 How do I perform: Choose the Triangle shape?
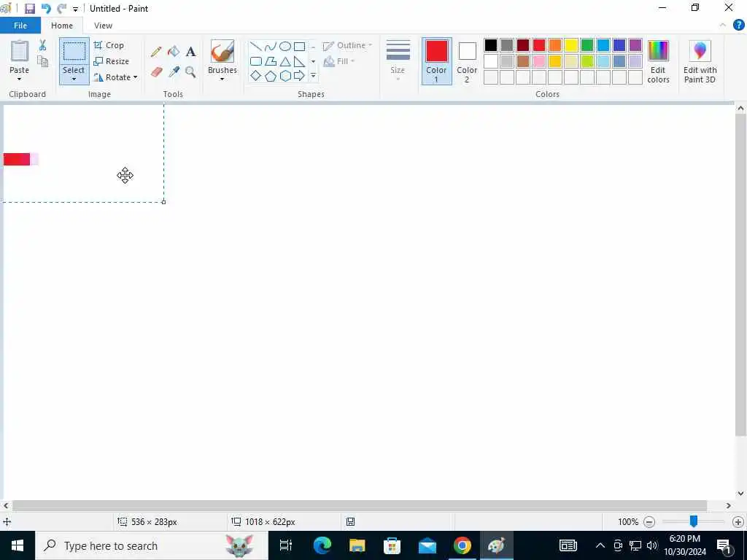click(x=285, y=61)
